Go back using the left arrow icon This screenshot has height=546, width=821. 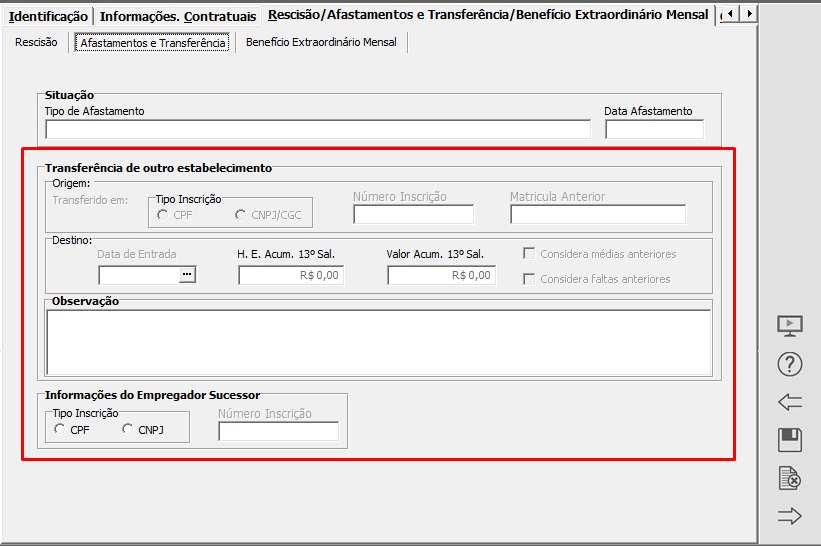point(789,402)
